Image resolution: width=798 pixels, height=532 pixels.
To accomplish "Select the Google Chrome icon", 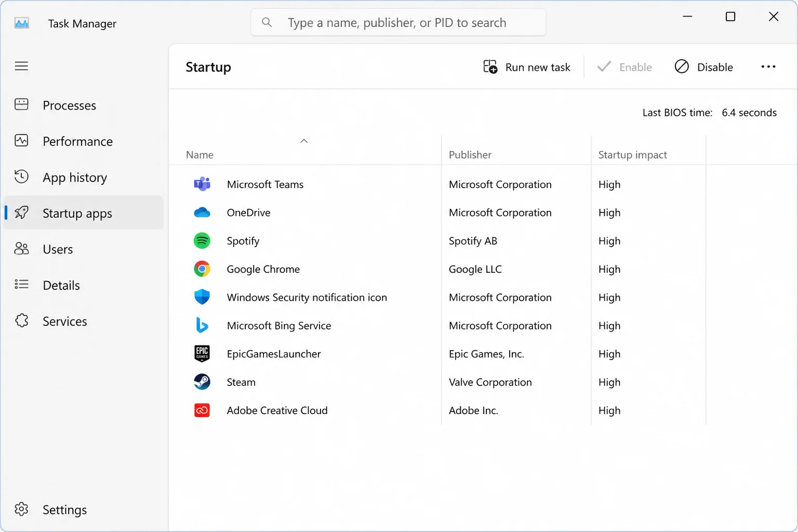I will (x=202, y=269).
